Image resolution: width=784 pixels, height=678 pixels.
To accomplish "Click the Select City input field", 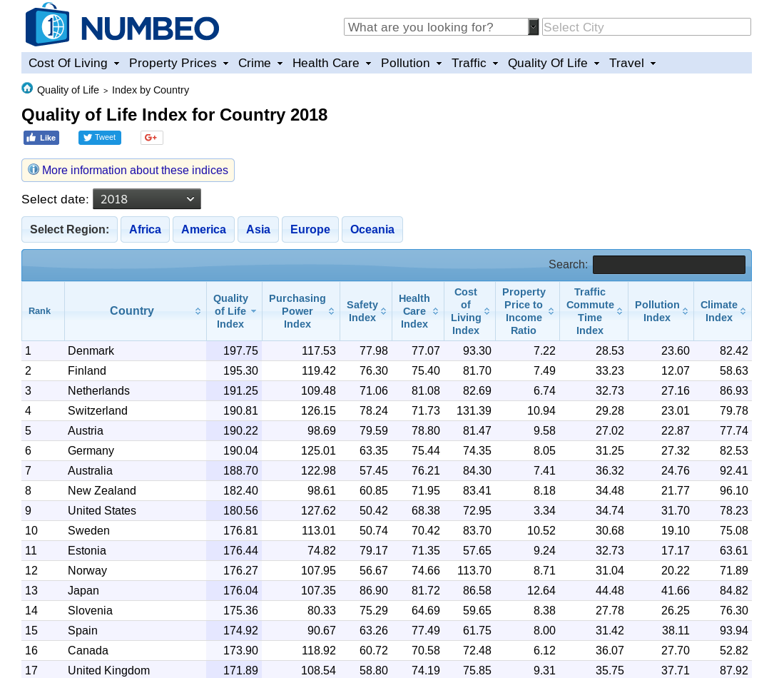I will tap(646, 27).
